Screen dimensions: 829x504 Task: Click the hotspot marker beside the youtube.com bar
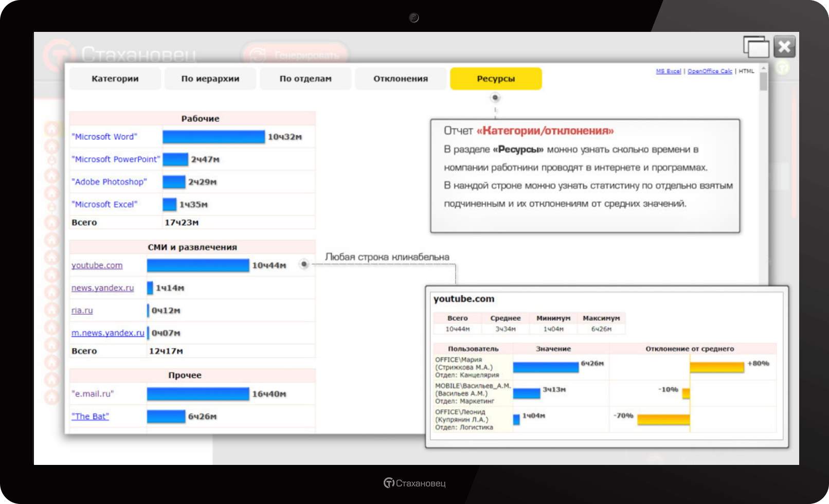pos(304,264)
